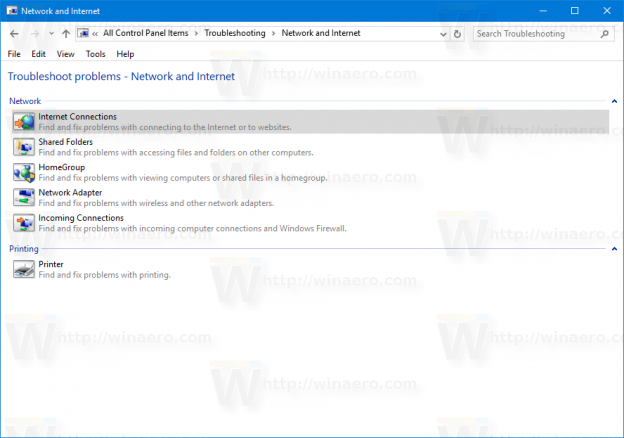Collapse the Network section
The image size is (624, 438).
(x=613, y=101)
